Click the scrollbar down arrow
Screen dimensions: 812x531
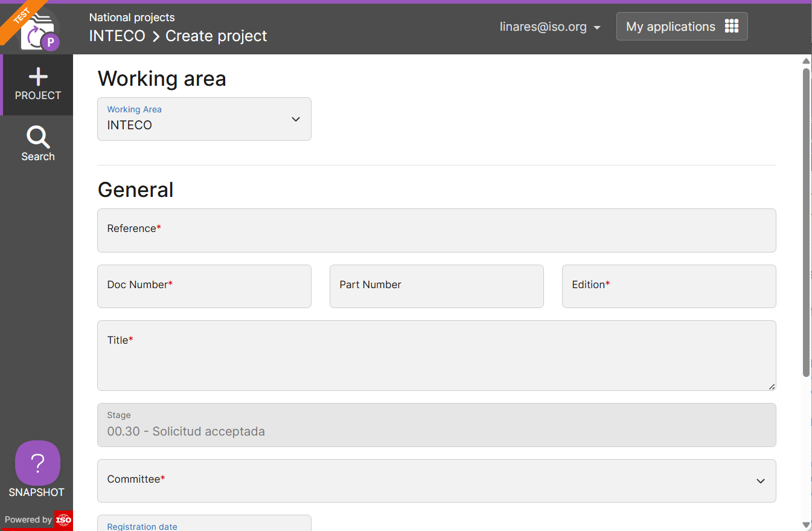click(x=806, y=525)
